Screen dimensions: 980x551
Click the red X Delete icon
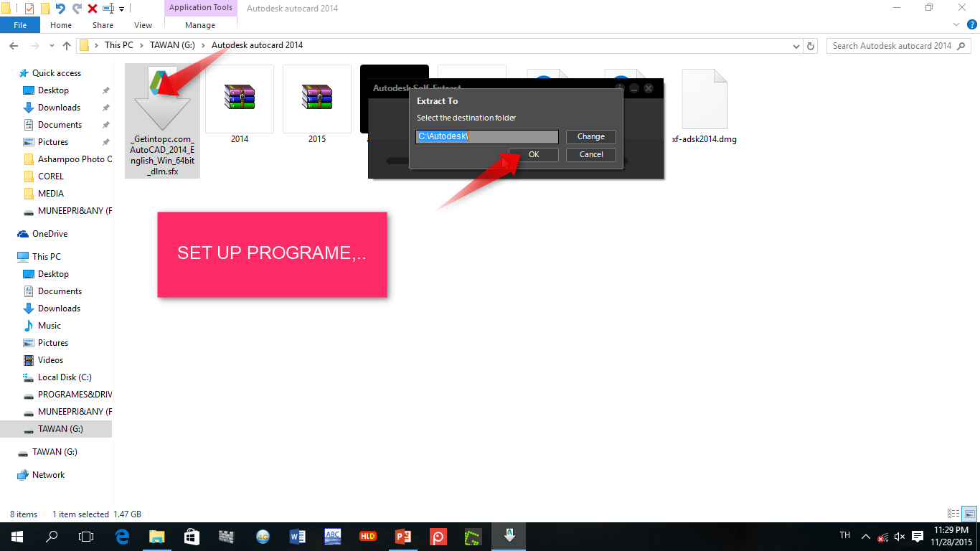coord(93,9)
